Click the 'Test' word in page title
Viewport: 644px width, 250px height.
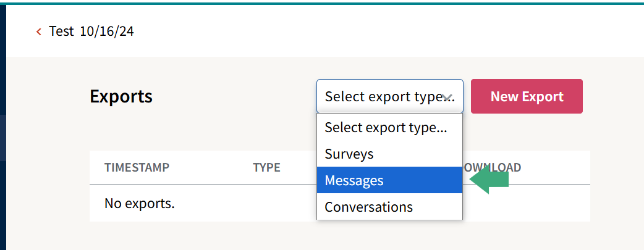tap(61, 31)
